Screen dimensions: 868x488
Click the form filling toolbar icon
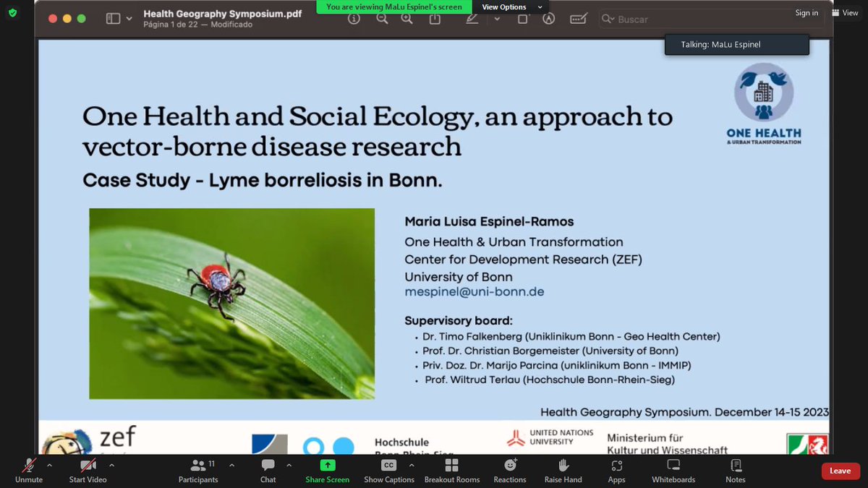[x=578, y=19]
